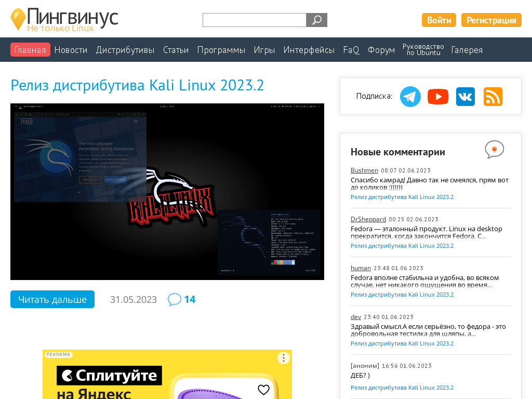Click the Регистрация button
The width and height of the screenshot is (532, 399).
point(491,20)
